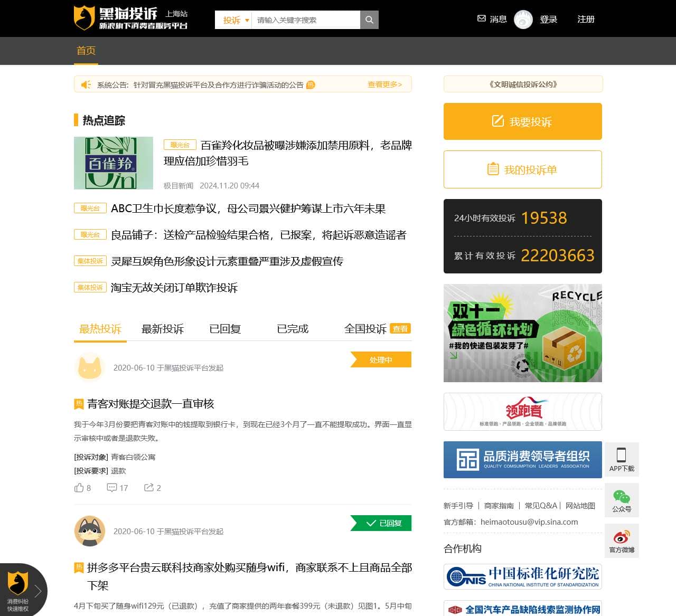The width and height of the screenshot is (676, 616).
Task: Click 查看更多 beside the system announcement
Action: [x=384, y=84]
